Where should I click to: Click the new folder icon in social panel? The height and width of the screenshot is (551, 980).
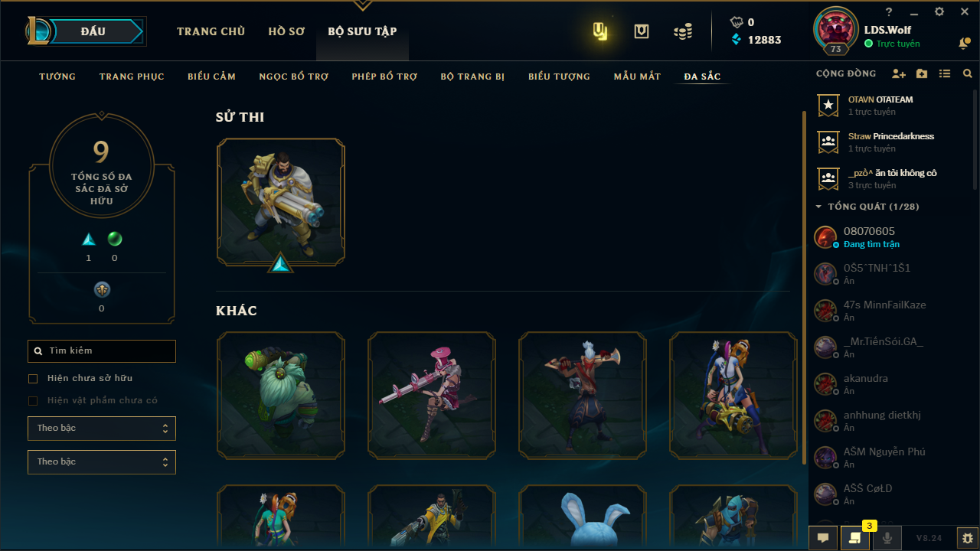[x=922, y=74]
